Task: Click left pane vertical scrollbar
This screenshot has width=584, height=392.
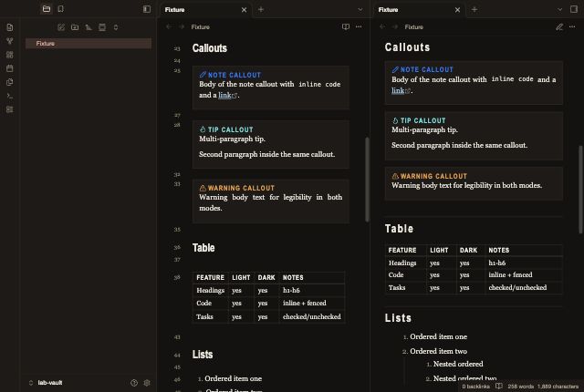Action: [367, 180]
